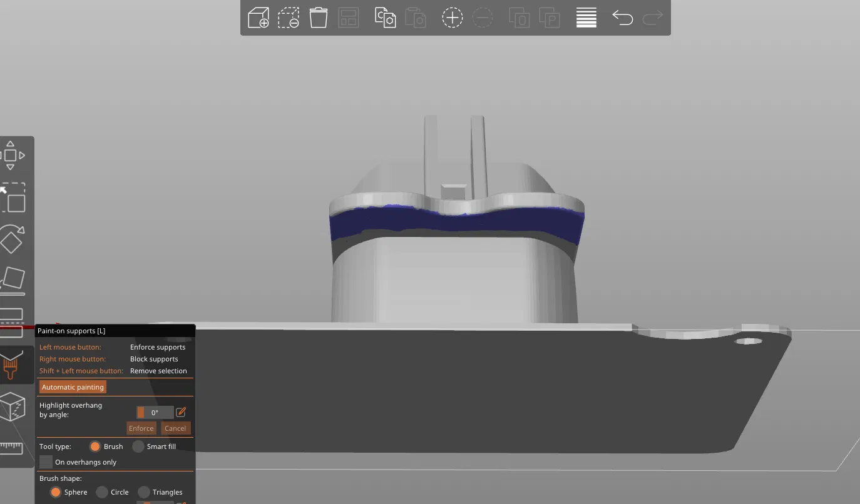860x504 pixels.
Task: Select the Measure ruler tool
Action: click(x=11, y=448)
